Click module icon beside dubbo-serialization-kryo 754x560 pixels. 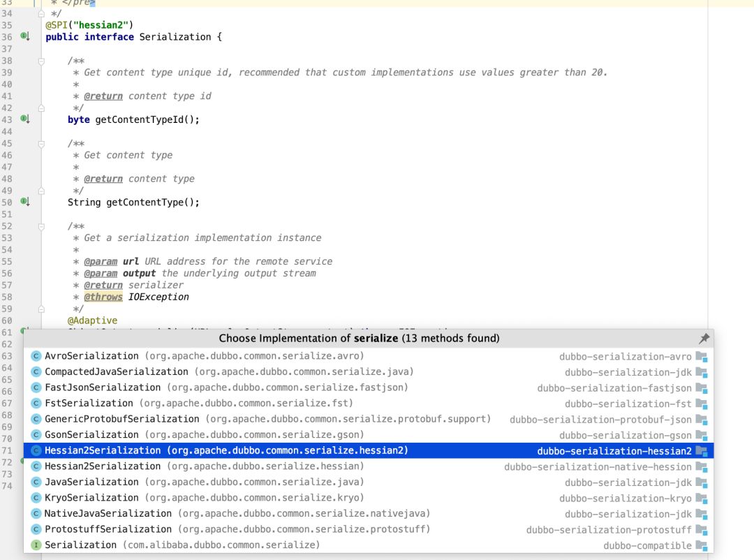[x=702, y=499]
